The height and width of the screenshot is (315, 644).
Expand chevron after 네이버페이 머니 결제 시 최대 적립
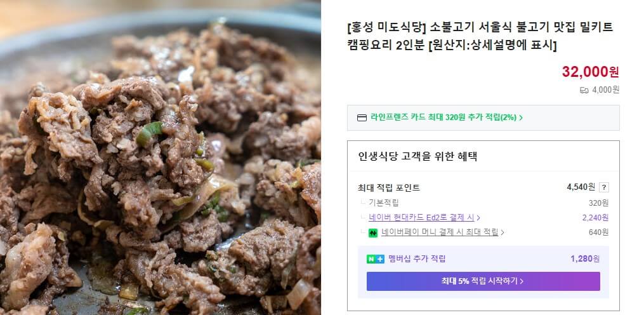coord(503,232)
